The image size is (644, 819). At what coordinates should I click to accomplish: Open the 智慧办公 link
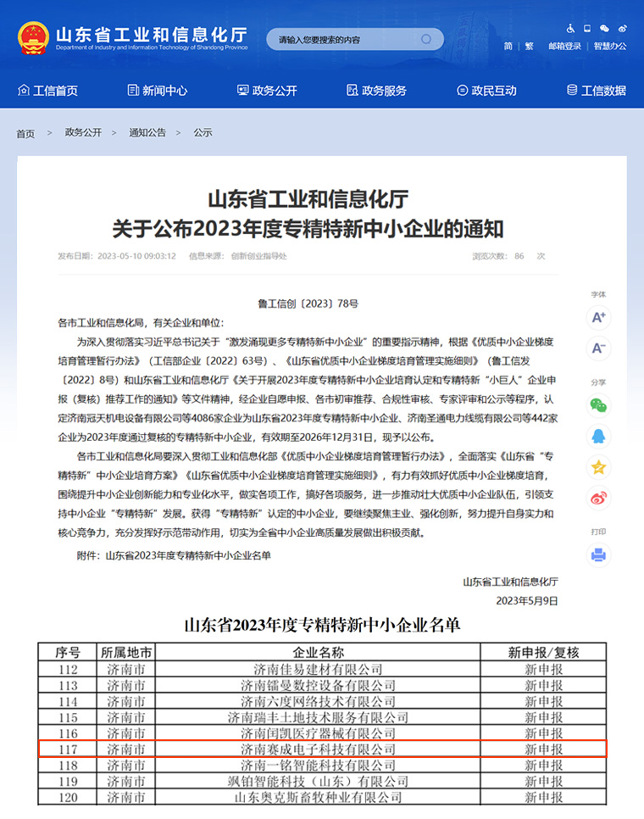[x=610, y=47]
